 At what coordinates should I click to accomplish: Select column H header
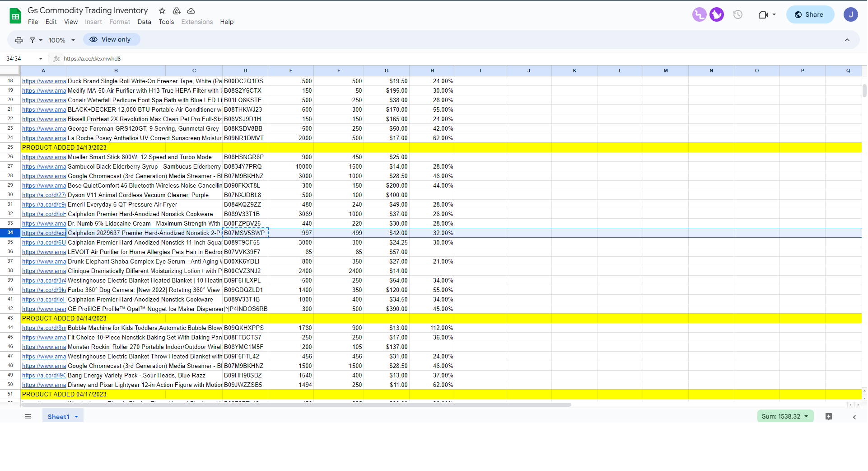(432, 71)
